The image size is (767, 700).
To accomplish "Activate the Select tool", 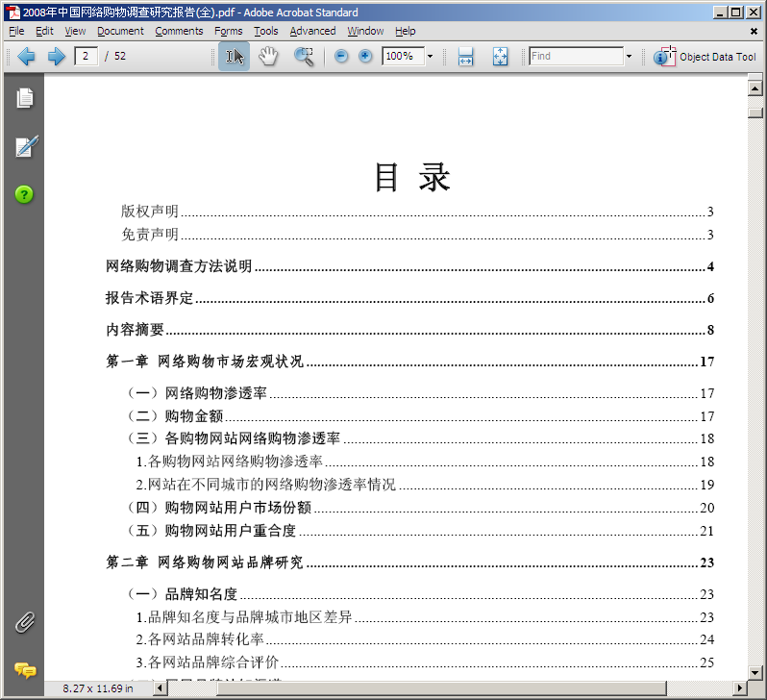I will coord(234,57).
